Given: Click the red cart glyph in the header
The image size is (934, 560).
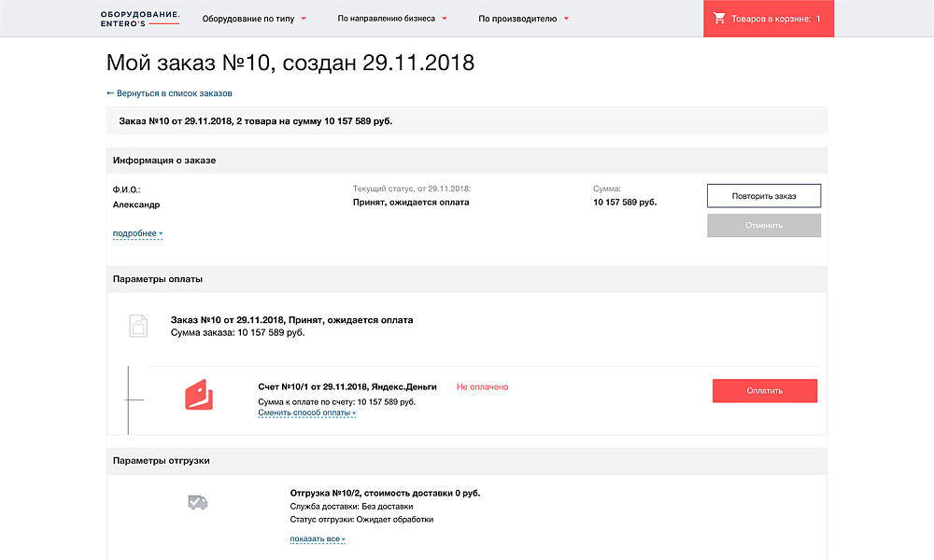Looking at the screenshot, I should (719, 17).
